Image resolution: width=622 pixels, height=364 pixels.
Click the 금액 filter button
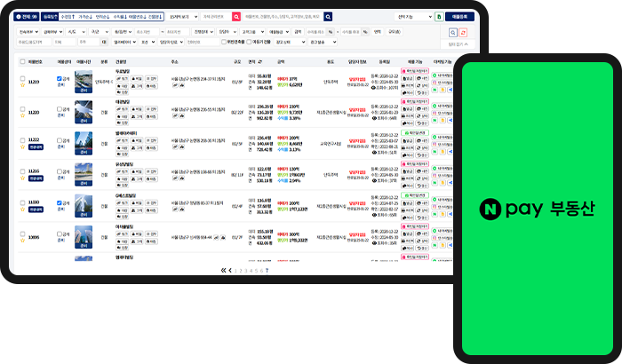click(298, 32)
